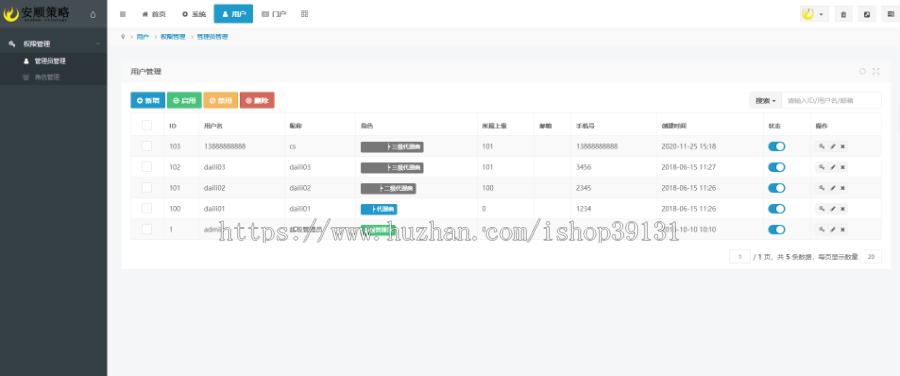Check the checkbox for row ID 100

[x=147, y=208]
